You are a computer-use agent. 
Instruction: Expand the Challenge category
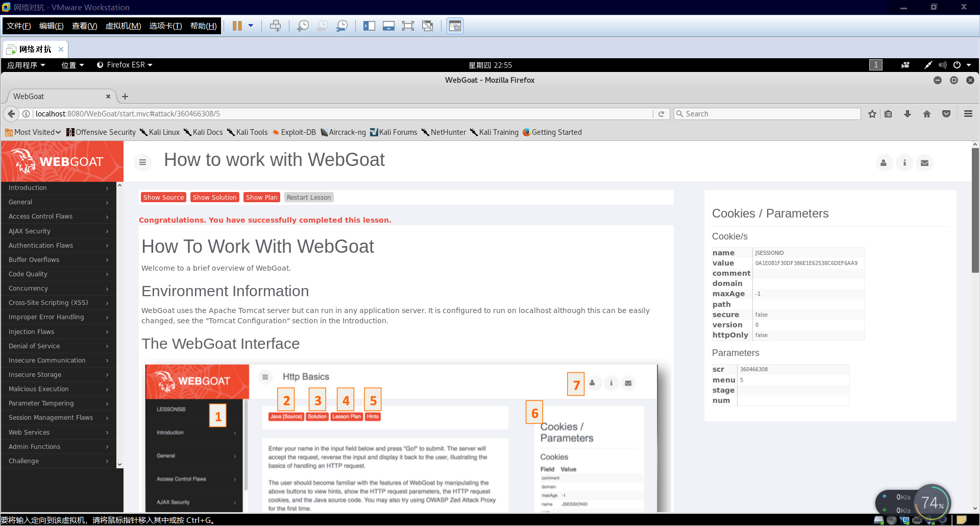[x=59, y=461]
